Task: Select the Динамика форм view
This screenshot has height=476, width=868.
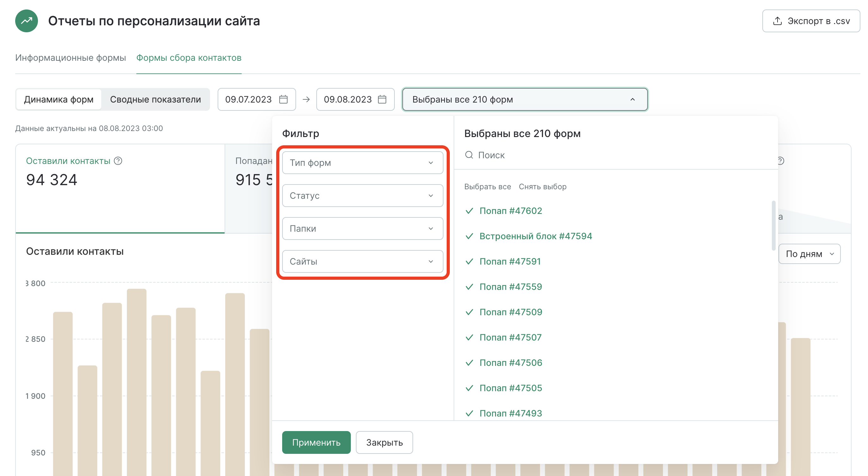Action: click(59, 99)
